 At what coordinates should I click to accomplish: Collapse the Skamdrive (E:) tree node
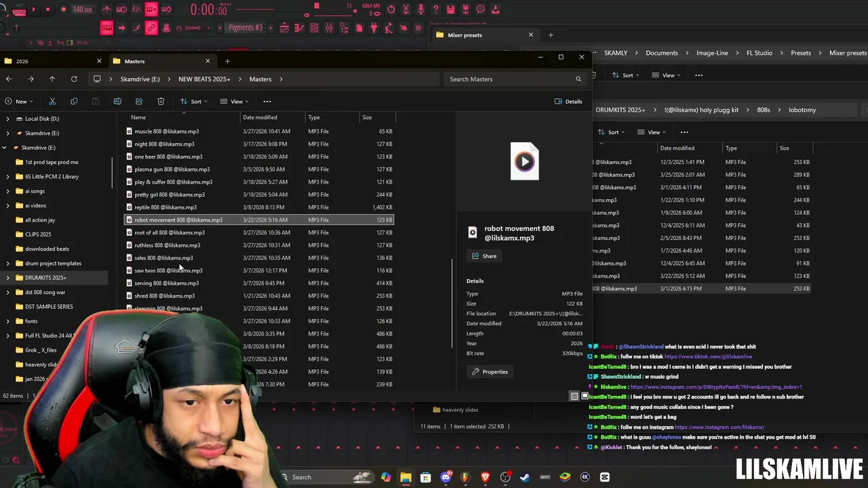point(5,148)
